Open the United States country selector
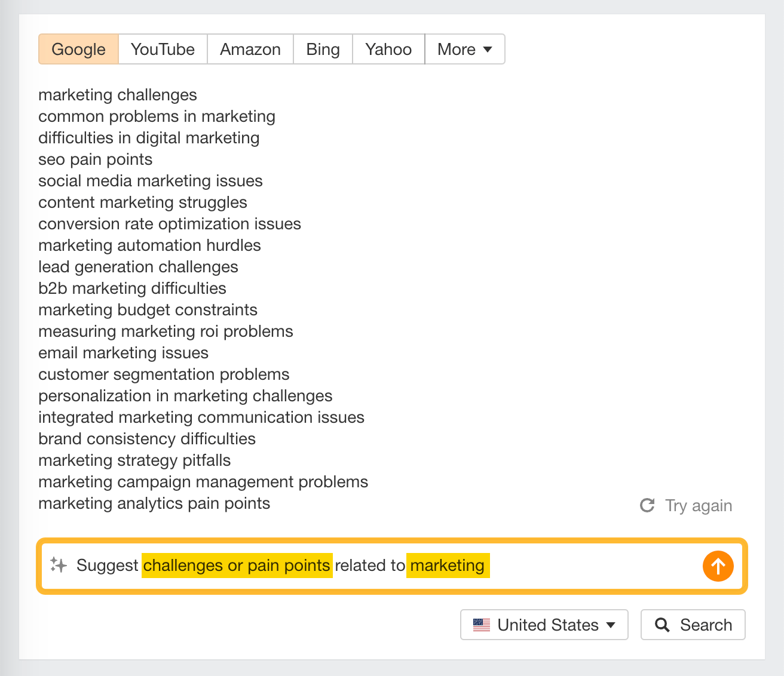The width and height of the screenshot is (784, 676). (x=543, y=625)
